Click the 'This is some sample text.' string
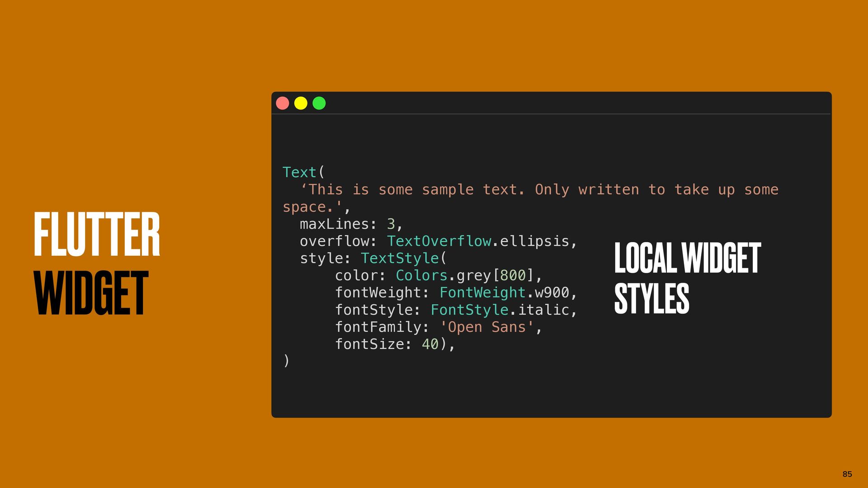The height and width of the screenshot is (488, 868). click(x=413, y=189)
